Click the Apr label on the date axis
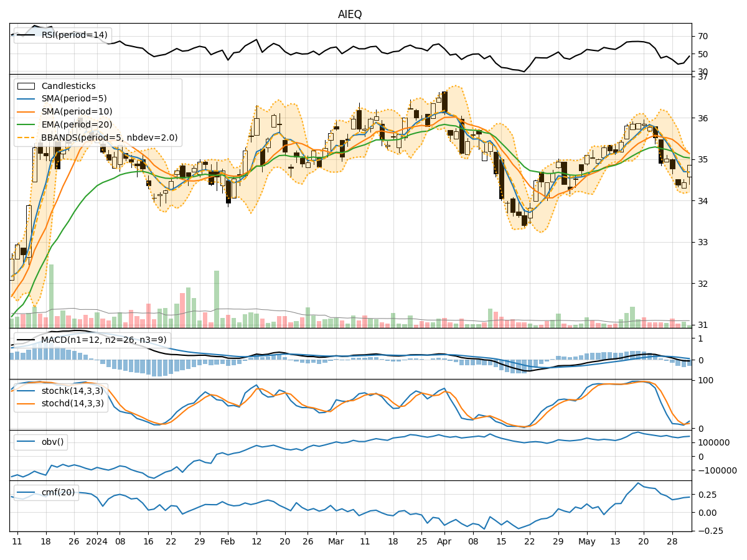The width and height of the screenshot is (747, 560). (x=444, y=541)
